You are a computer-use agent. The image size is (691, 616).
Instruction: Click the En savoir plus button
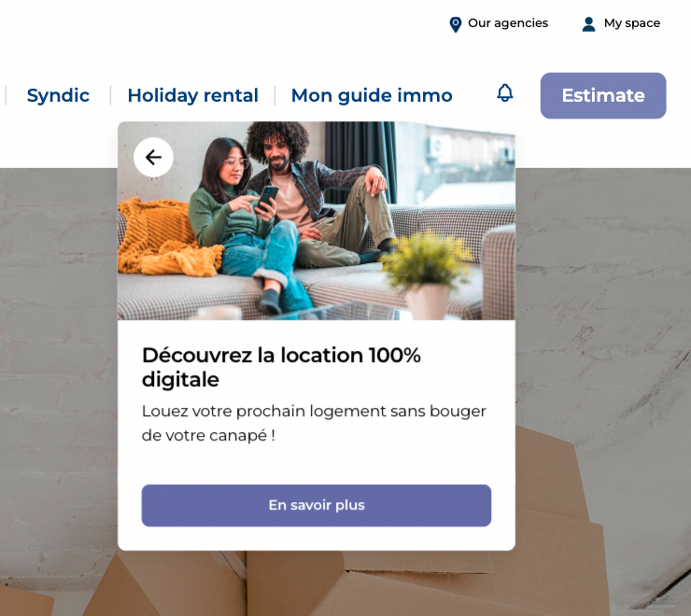pyautogui.click(x=317, y=506)
